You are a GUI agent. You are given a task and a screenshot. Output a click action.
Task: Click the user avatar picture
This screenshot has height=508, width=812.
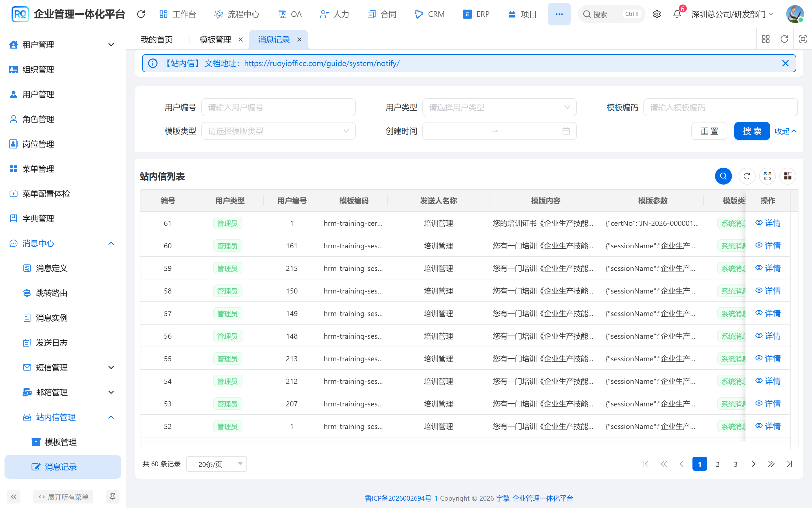click(x=795, y=14)
